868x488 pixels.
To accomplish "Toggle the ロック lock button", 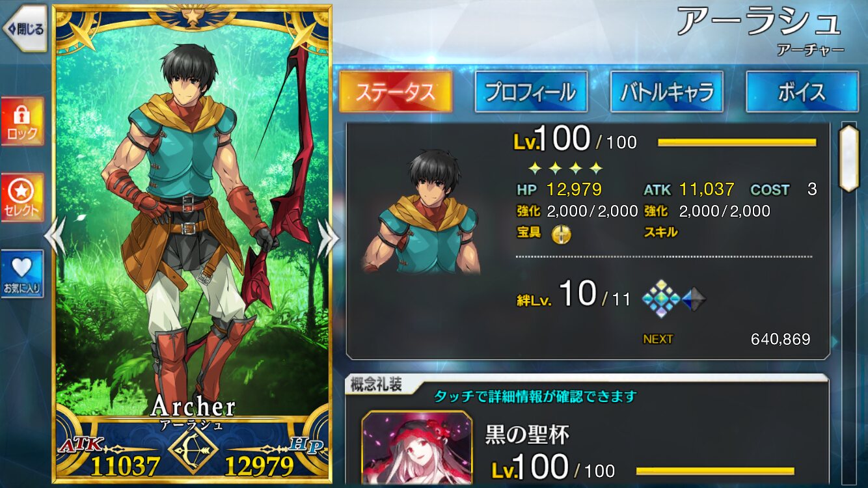I will [23, 122].
